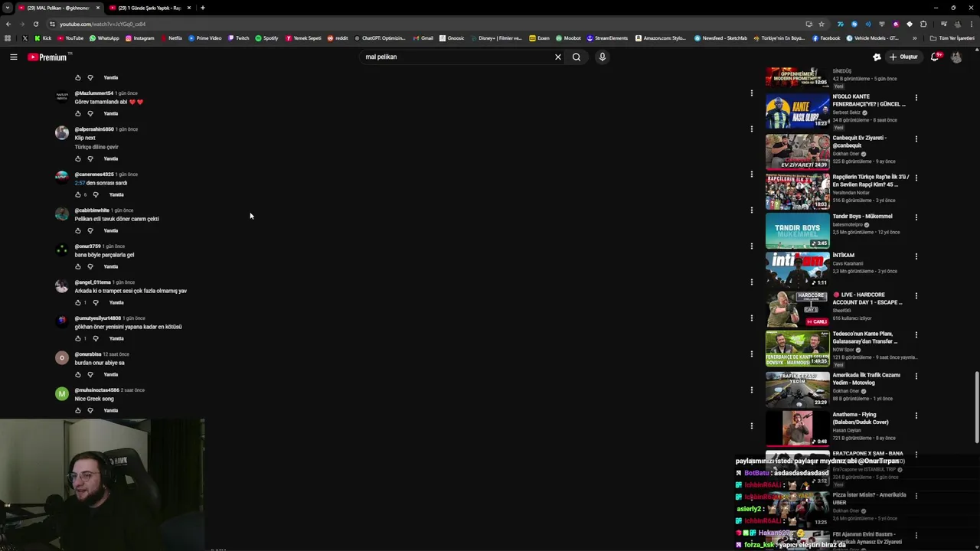Translate comment via Türkçe diline çevir
980x551 pixels.
[x=96, y=147]
